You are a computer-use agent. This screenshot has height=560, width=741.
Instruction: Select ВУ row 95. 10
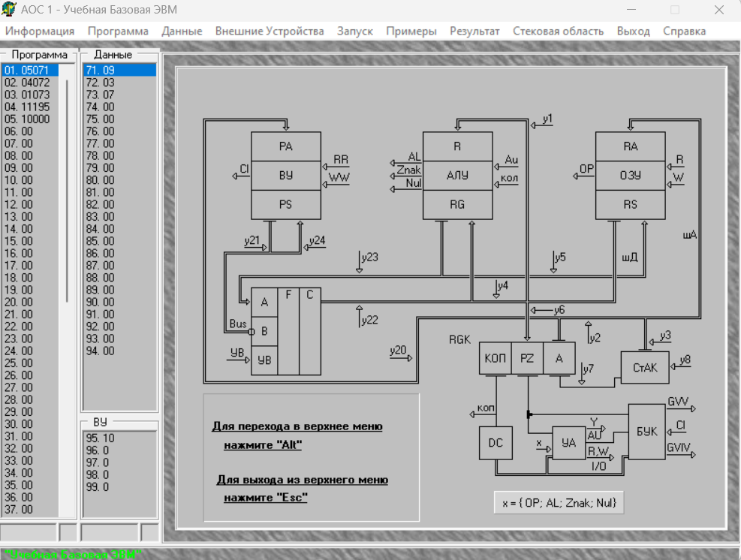(x=119, y=438)
